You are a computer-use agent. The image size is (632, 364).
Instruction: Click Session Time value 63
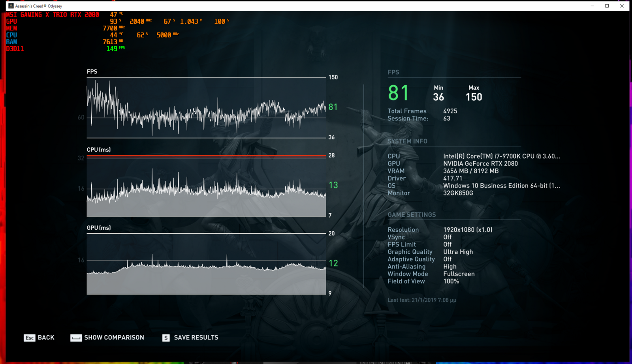[x=447, y=118]
